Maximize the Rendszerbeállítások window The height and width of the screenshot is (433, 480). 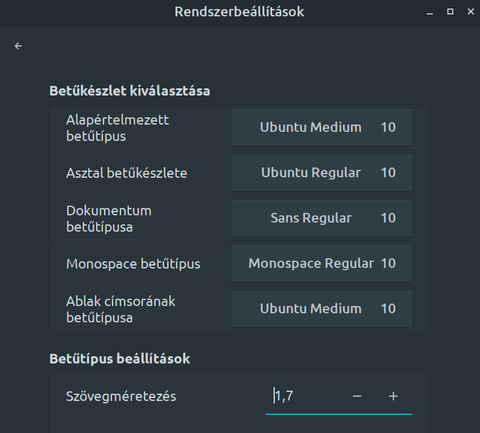tap(450, 12)
